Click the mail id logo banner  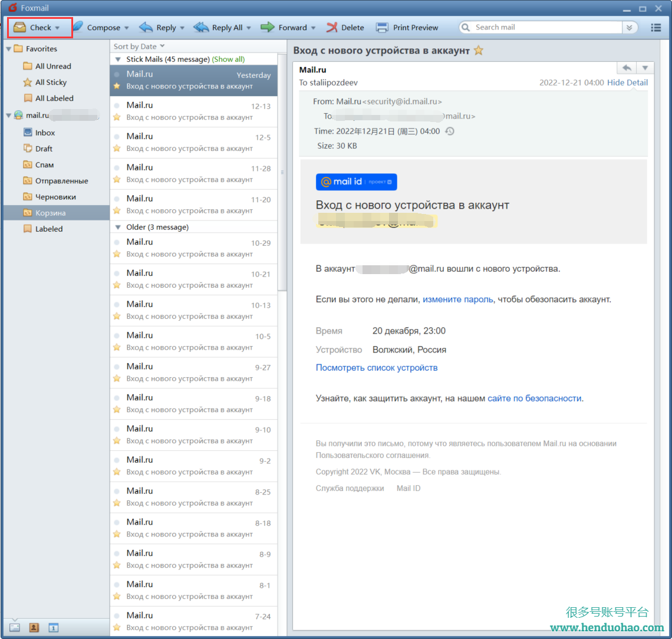[x=356, y=182]
